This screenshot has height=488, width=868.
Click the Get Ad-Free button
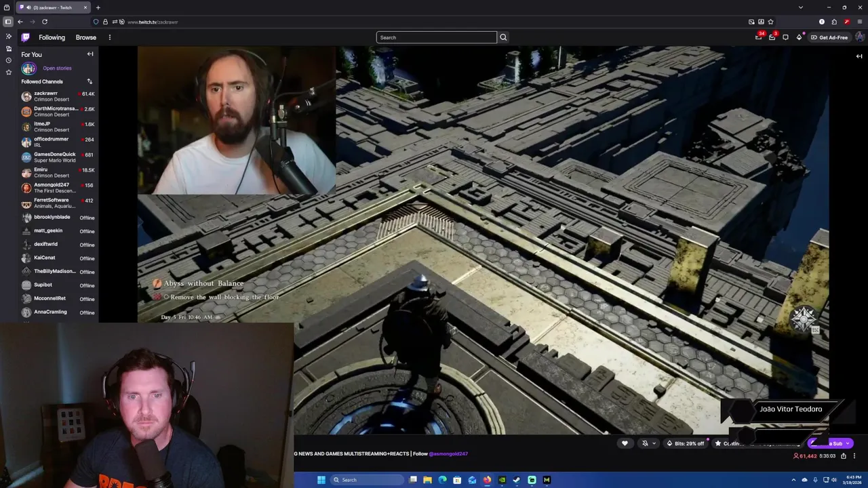point(829,37)
